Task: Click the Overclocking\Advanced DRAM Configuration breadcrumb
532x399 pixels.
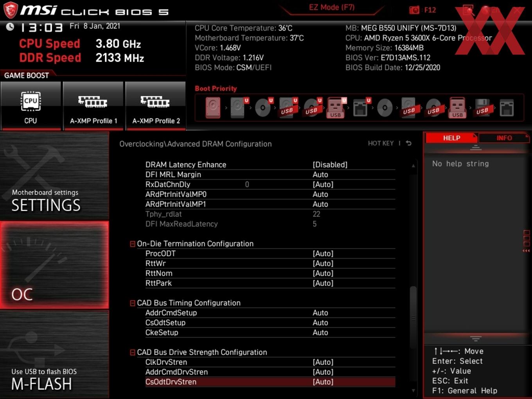Action: pos(196,144)
